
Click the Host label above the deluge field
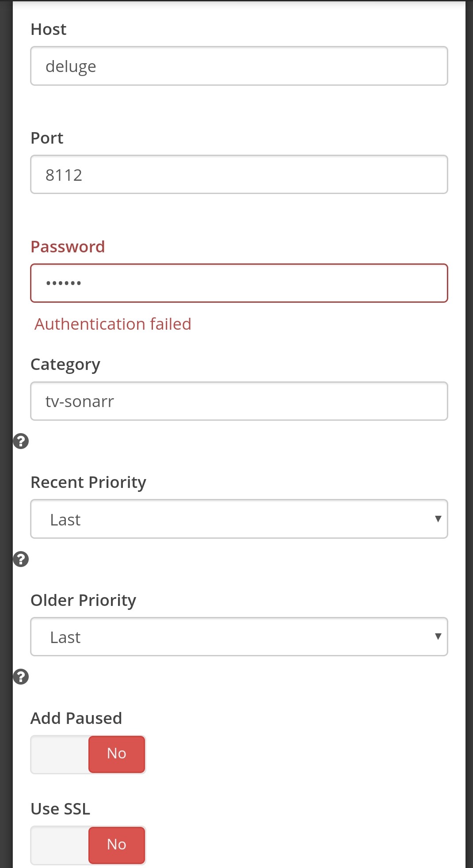(x=48, y=29)
